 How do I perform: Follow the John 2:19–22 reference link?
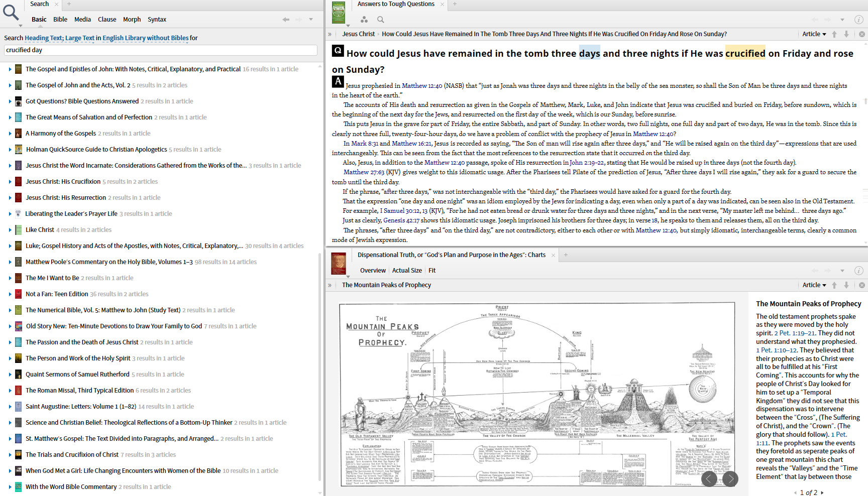pos(587,163)
